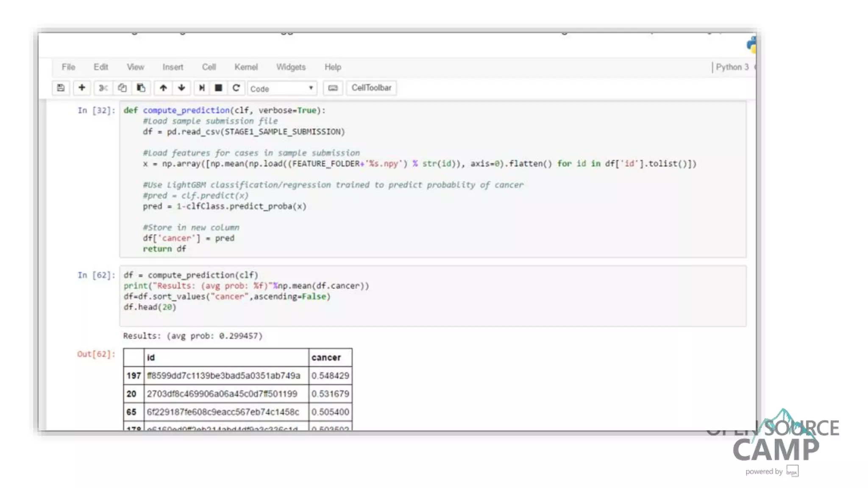Viewport: 868px width, 488px height.
Task: Paste cell below icon
Action: [141, 88]
